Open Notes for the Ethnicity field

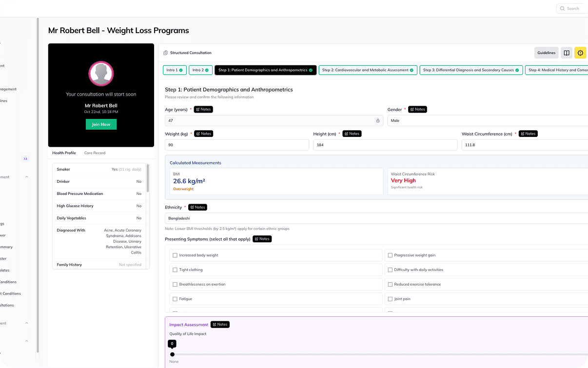(x=197, y=207)
